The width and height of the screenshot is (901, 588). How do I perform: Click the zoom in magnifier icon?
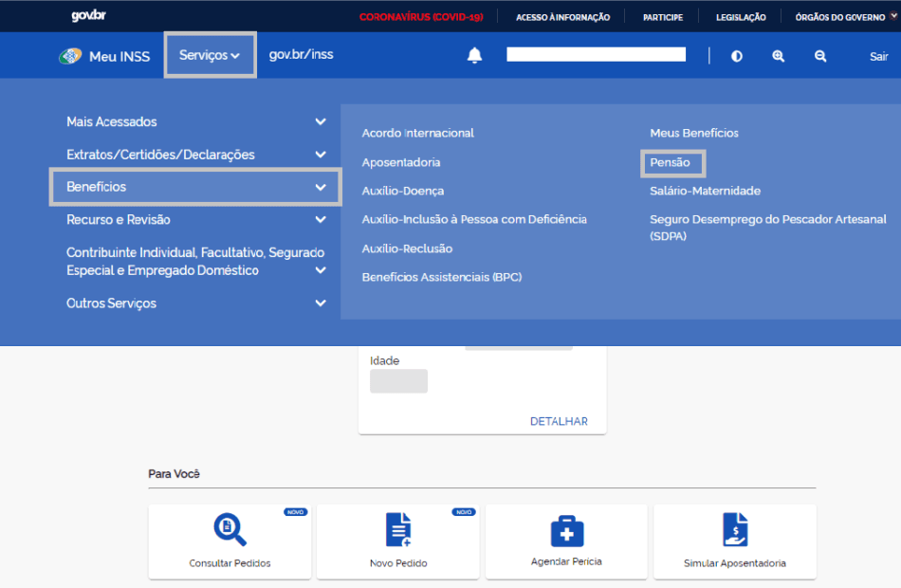point(778,56)
